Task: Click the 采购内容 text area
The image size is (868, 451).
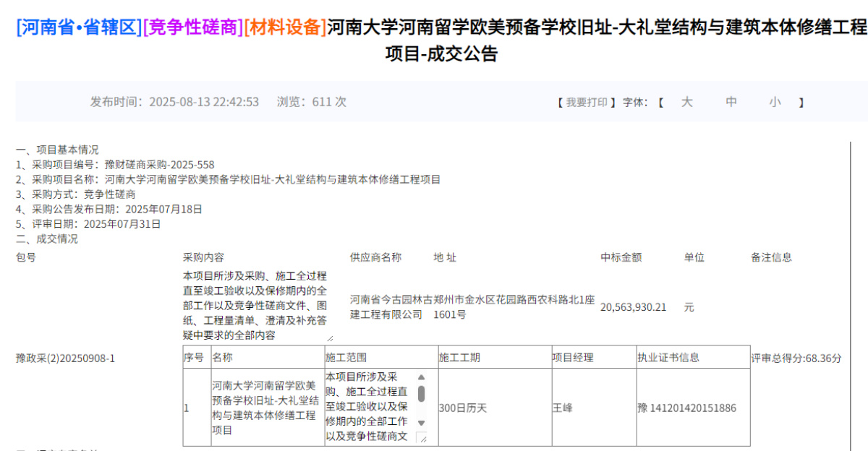Action: [258, 306]
